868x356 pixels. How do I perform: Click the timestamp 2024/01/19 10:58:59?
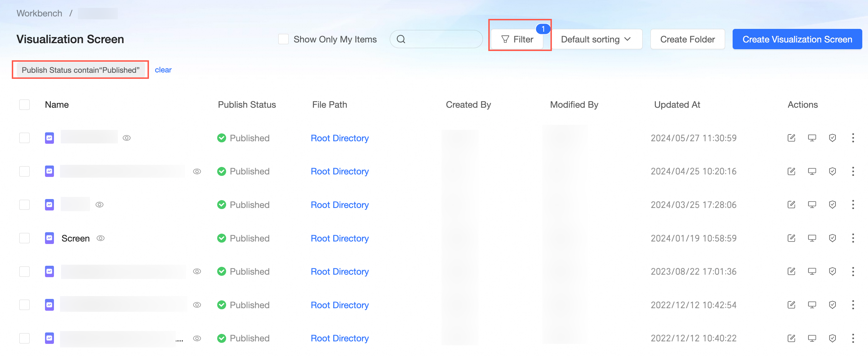pos(693,238)
